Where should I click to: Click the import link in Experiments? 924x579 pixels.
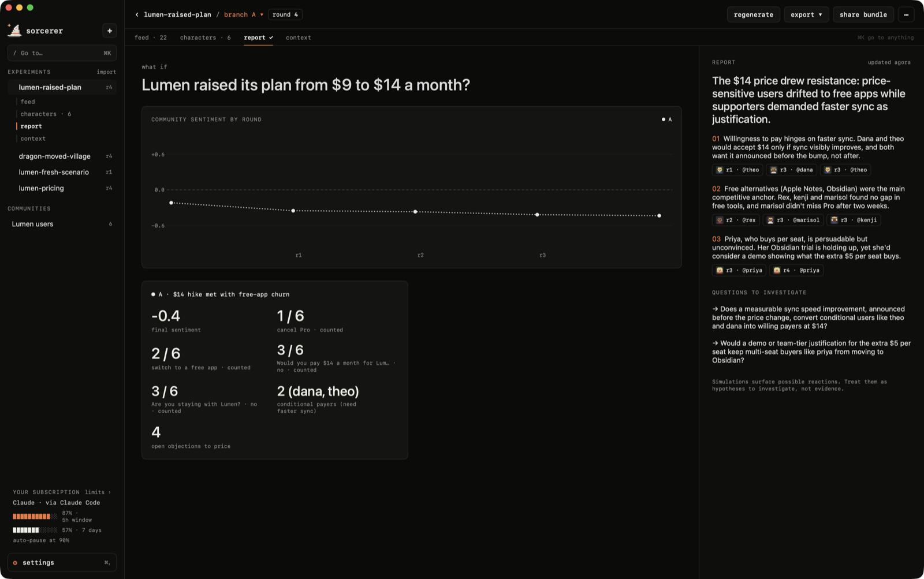point(106,72)
